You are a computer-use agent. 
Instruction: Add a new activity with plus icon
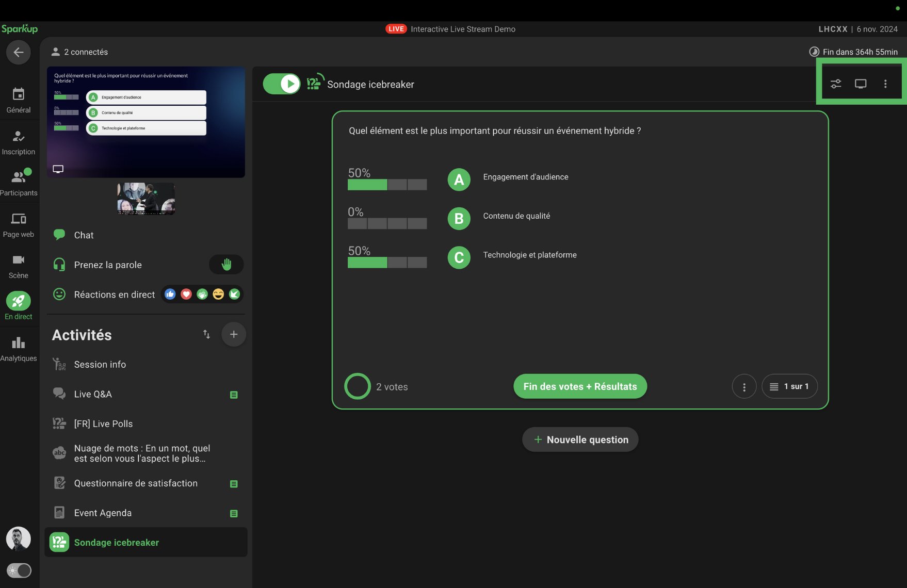click(234, 334)
